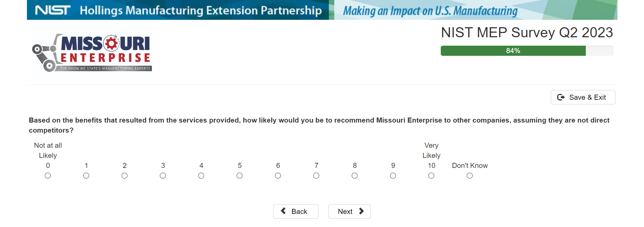Select rating 6 on likelihood scale
644x227 pixels.
pos(278,176)
